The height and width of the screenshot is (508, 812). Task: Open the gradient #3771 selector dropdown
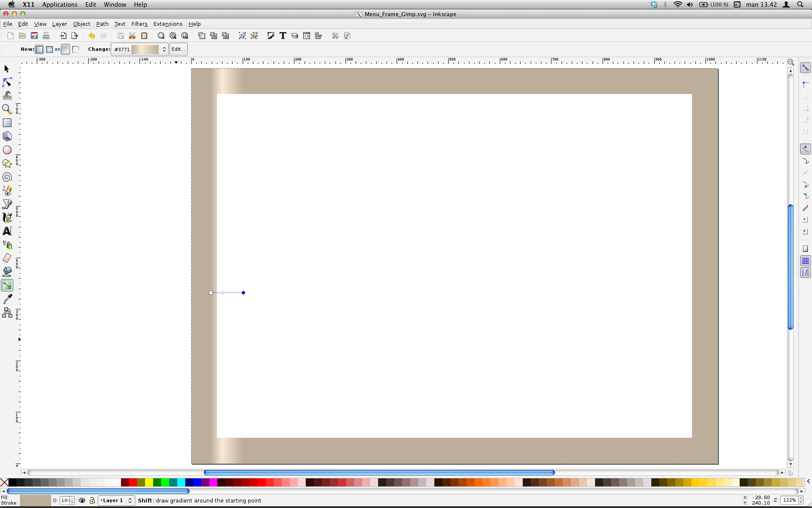tap(164, 50)
